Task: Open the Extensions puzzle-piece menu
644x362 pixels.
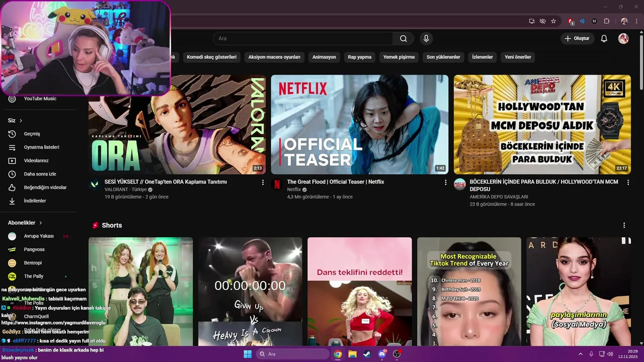Action: (606, 21)
